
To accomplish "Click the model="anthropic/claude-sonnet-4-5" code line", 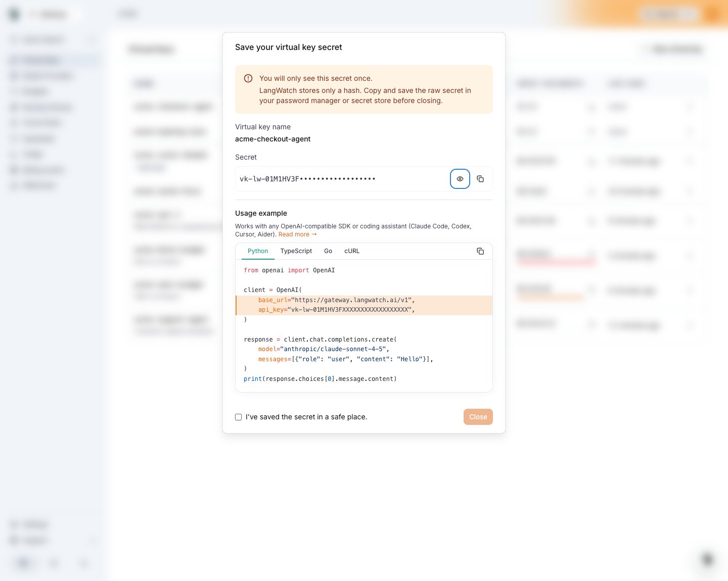I will 324,349.
